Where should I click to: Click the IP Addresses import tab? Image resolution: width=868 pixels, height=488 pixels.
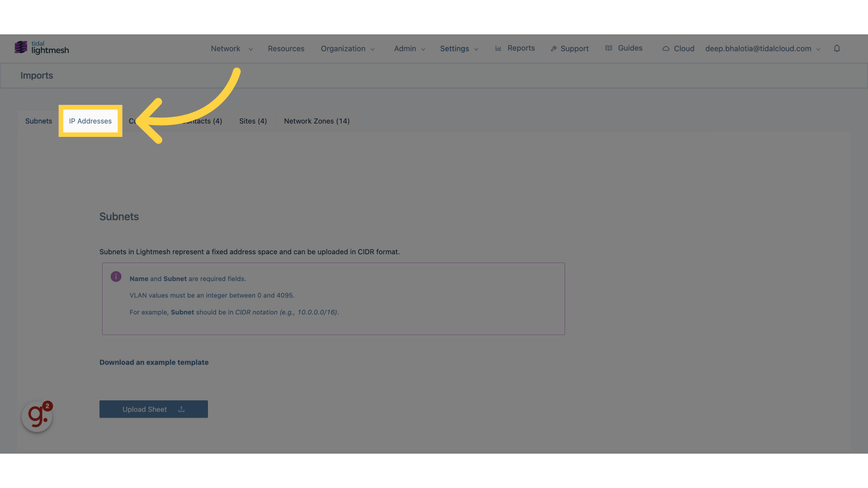[x=90, y=121]
